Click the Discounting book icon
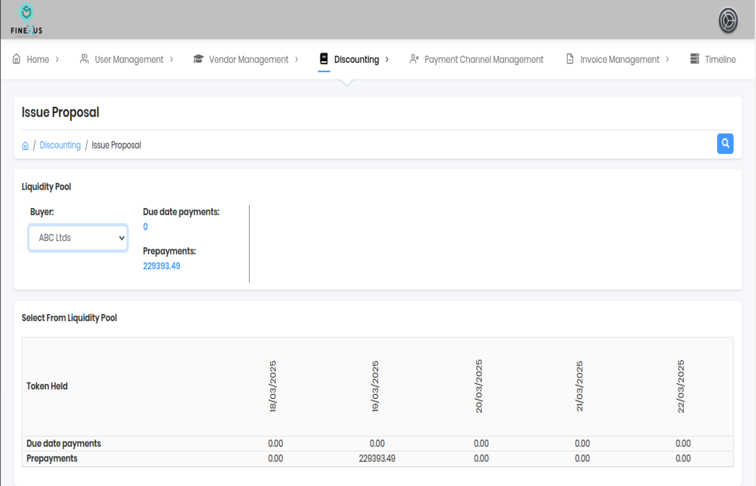 324,59
